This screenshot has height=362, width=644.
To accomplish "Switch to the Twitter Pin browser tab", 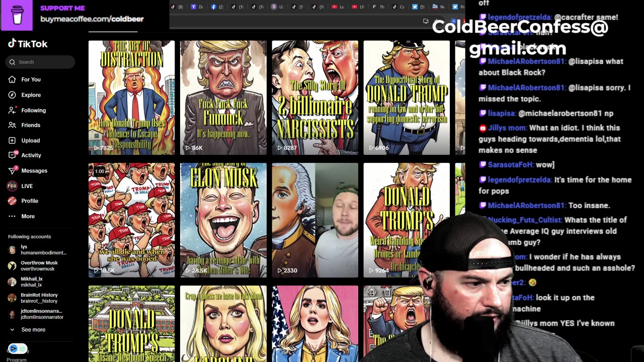I will click(x=458, y=7).
